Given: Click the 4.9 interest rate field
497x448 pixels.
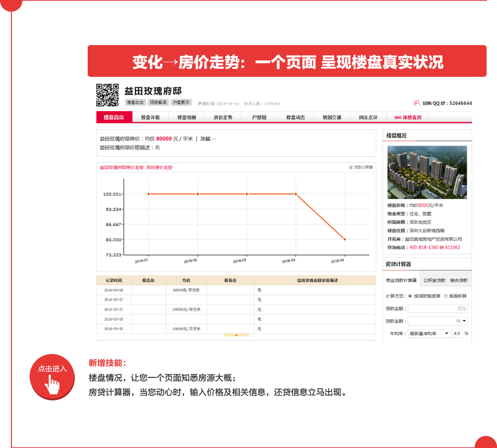Looking at the screenshot, I should (x=457, y=334).
